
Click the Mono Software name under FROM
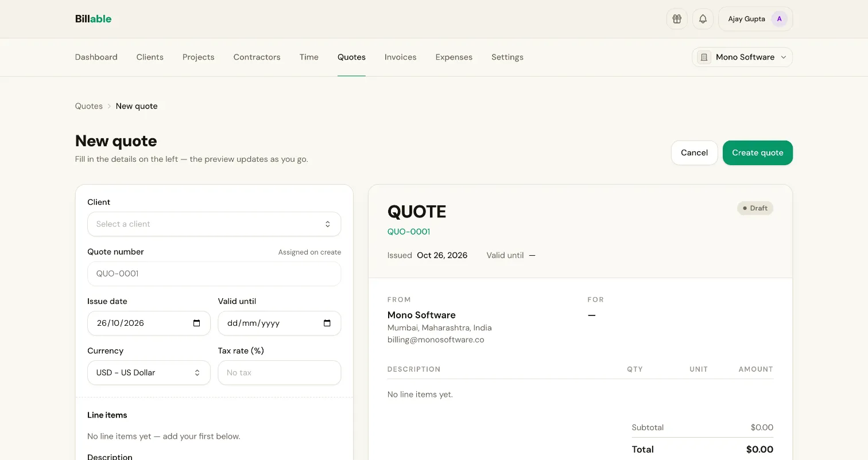421,315
